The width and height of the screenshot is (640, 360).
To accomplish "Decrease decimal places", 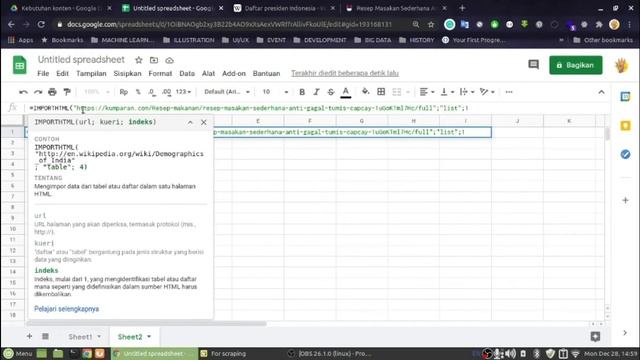I will 152,92.
